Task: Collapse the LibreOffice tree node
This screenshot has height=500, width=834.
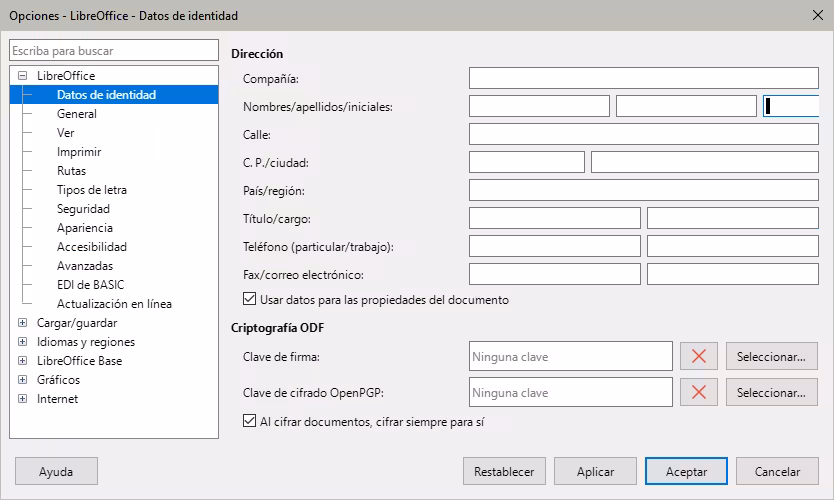Action: [x=22, y=76]
